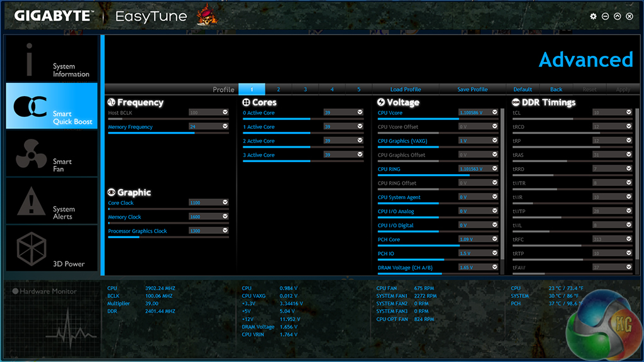This screenshot has width=644, height=362.
Task: Adjust the Processor Graphics Clock slider
Action: tap(169, 237)
